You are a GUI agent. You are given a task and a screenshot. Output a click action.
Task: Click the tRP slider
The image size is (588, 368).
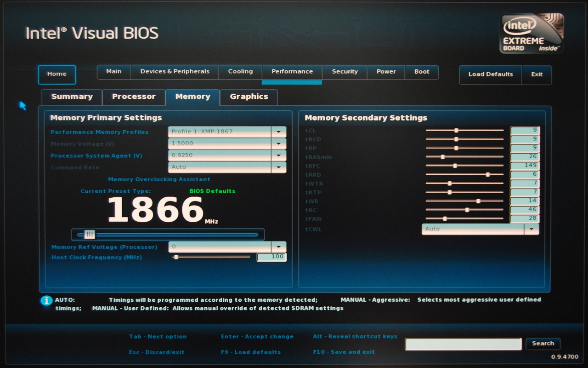tap(464, 148)
